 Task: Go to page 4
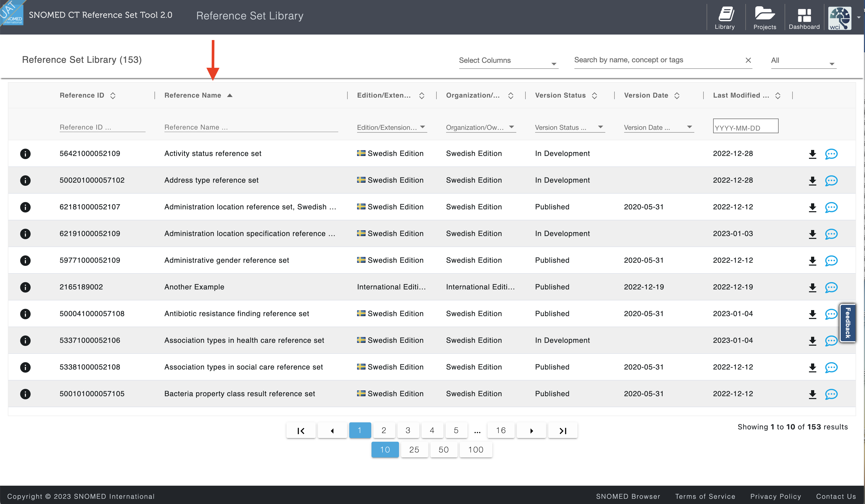432,430
